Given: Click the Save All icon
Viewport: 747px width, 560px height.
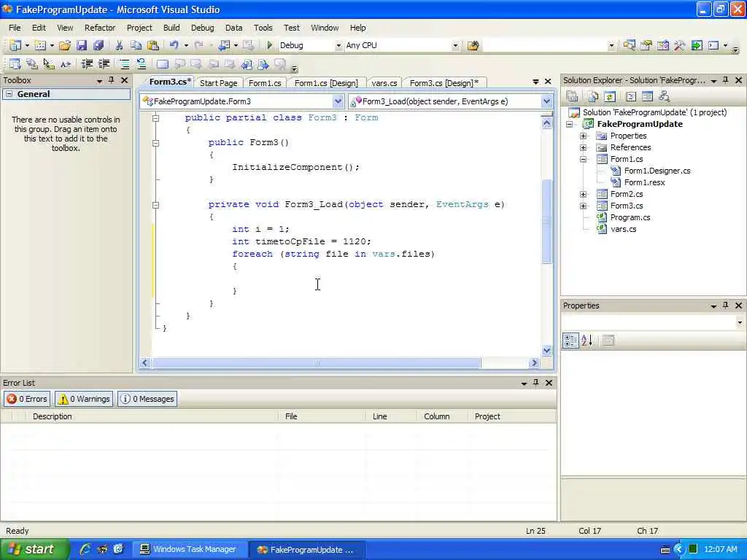Looking at the screenshot, I should point(98,45).
